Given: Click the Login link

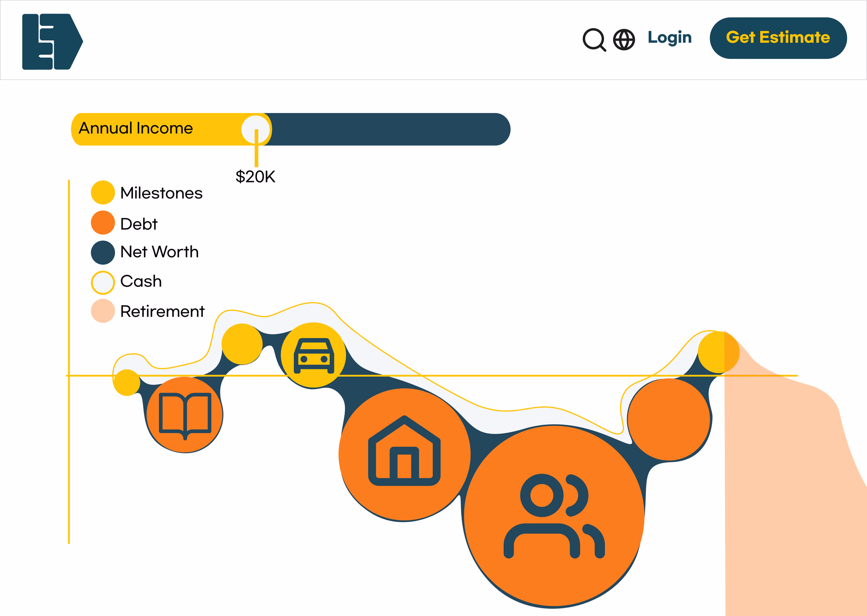Looking at the screenshot, I should tap(670, 38).
